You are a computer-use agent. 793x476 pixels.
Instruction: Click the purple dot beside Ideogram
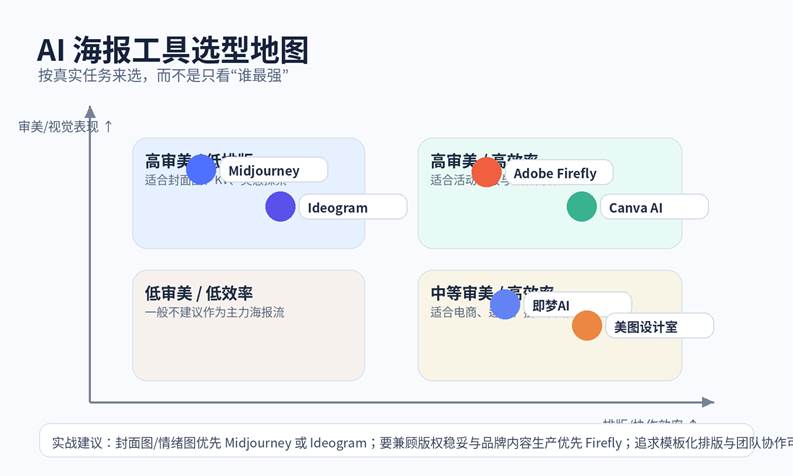pyautogui.click(x=281, y=207)
